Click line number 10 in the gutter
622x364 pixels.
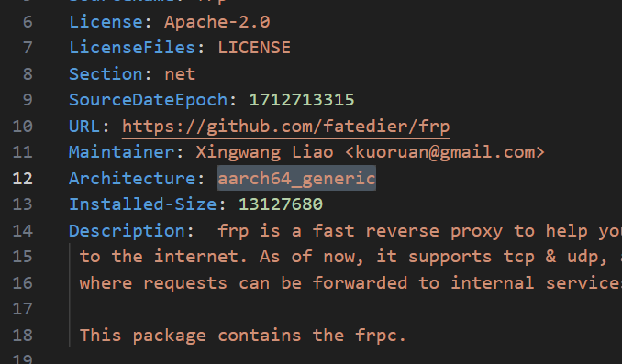point(23,127)
